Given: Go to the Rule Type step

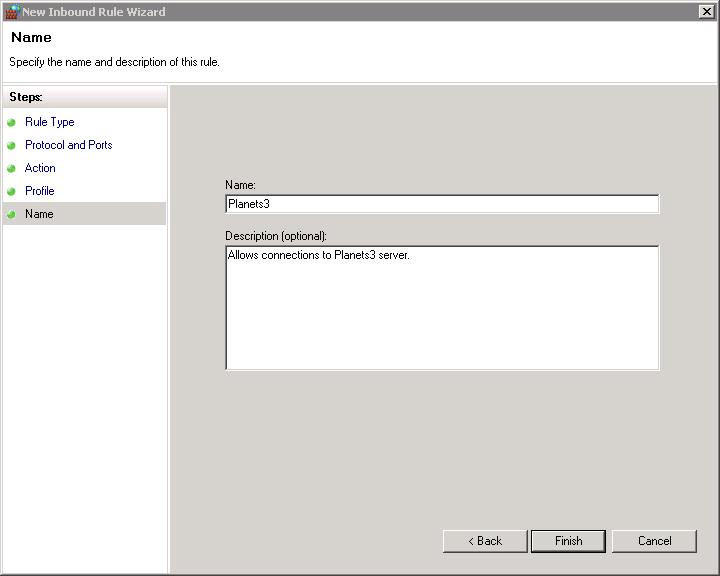Looking at the screenshot, I should coord(49,122).
